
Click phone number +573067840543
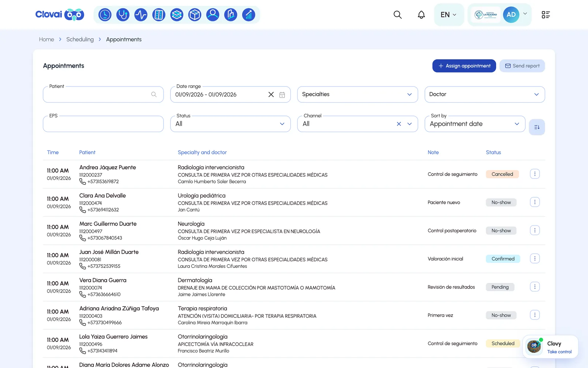pos(105,238)
